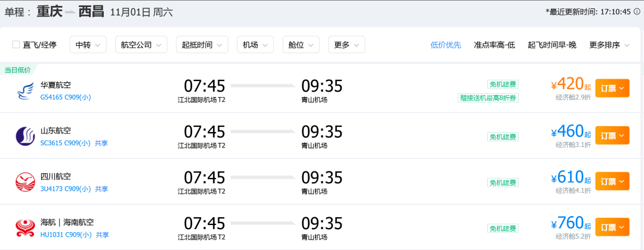Check the 直飞/经停 checkbox

pyautogui.click(x=16, y=45)
